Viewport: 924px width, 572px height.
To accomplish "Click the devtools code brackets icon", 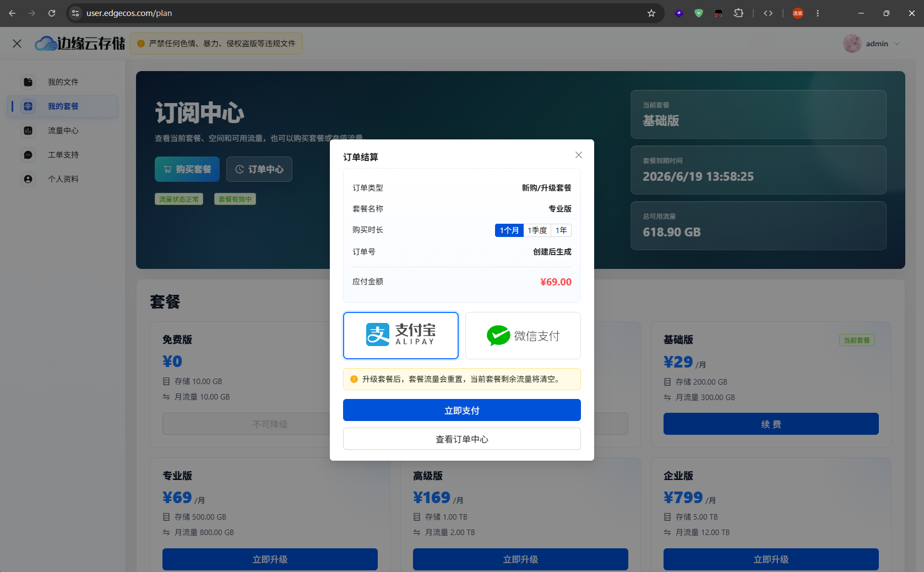I will tap(768, 13).
